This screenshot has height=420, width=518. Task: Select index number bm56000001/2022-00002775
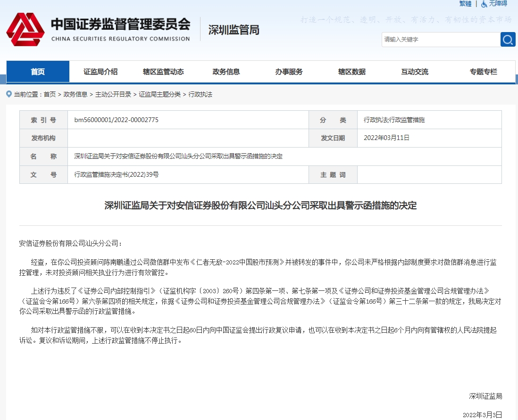pos(116,120)
